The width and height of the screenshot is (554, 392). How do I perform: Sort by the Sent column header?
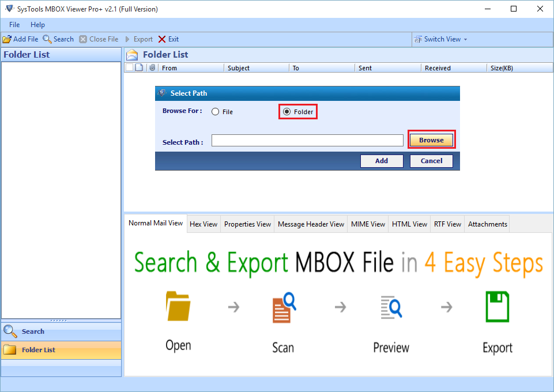point(388,68)
